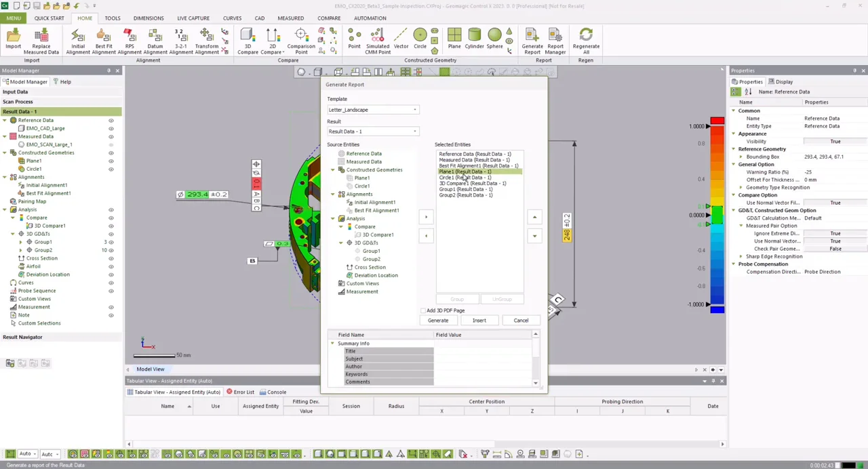Screen dimensions: 868x469
Task: Open the 2D Compare tool
Action: [x=273, y=41]
